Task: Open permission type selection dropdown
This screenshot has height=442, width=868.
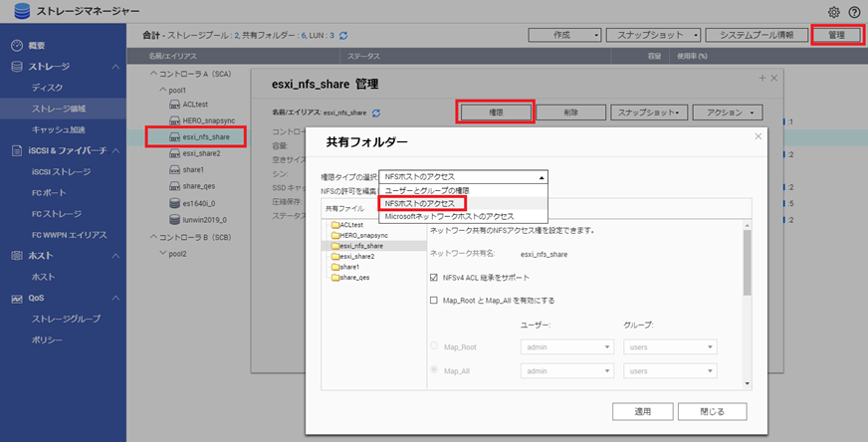Action: point(464,176)
